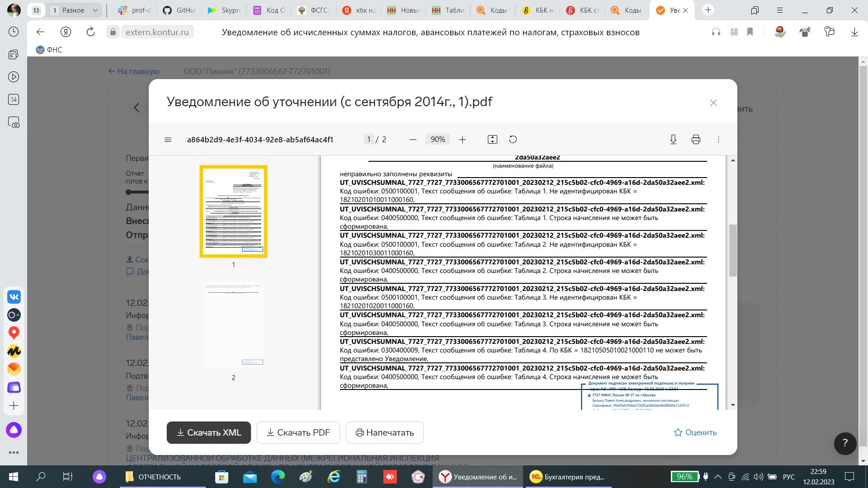868x488 pixels.
Task: Download the PDF via toolbar download icon
Action: [673, 140]
